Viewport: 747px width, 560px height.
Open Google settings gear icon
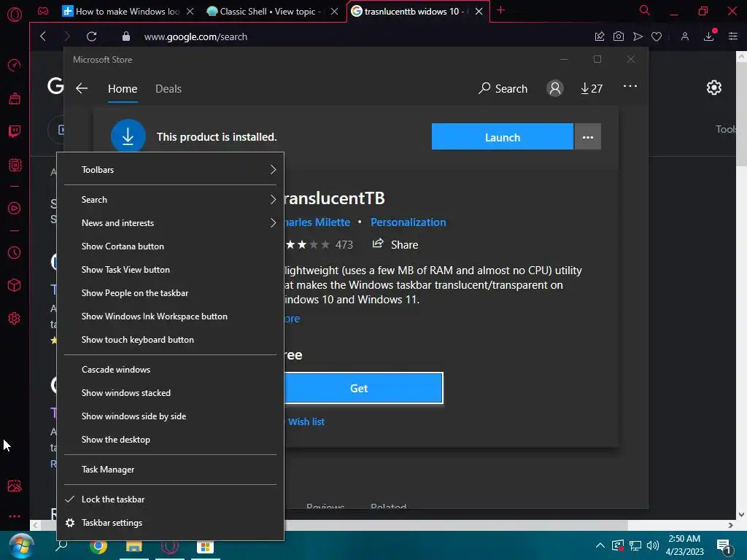pos(714,87)
